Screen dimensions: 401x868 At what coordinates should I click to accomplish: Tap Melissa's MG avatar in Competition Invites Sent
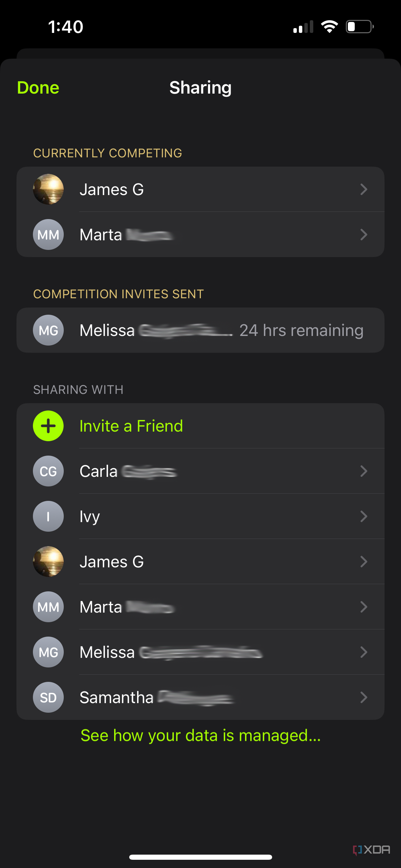(48, 330)
